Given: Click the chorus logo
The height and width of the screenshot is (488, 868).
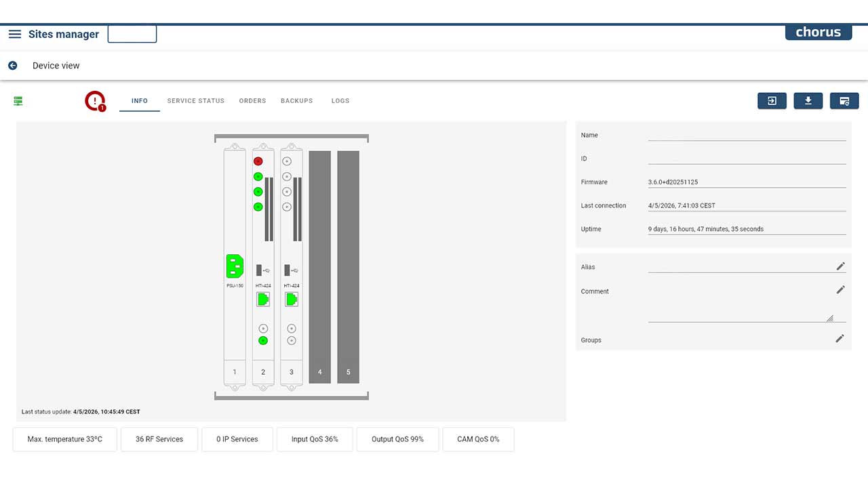Looking at the screenshot, I should [818, 32].
